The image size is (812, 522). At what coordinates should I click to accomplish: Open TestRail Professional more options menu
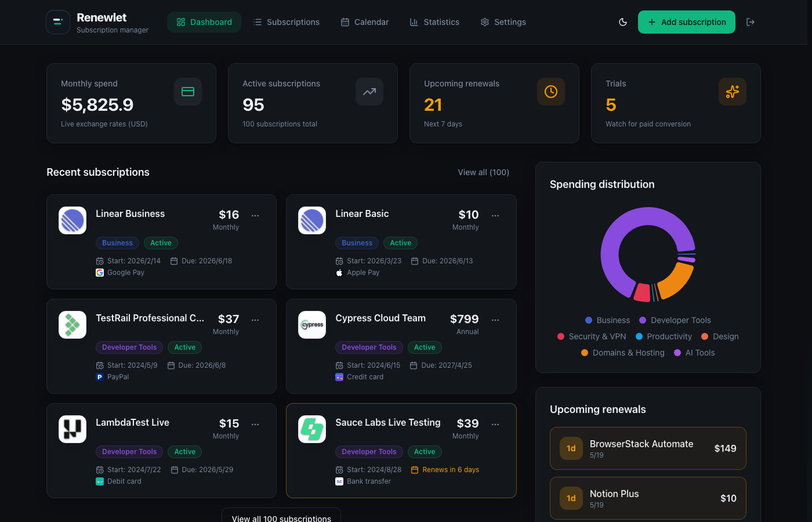coord(255,320)
